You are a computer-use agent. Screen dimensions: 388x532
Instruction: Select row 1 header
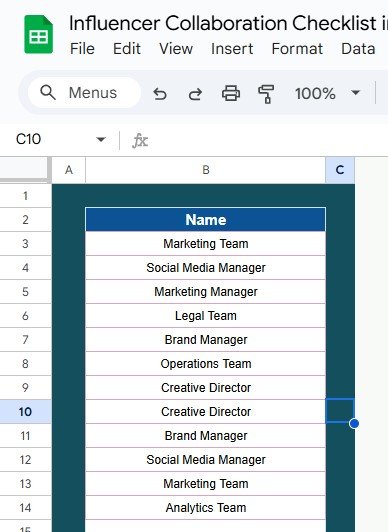click(x=25, y=196)
